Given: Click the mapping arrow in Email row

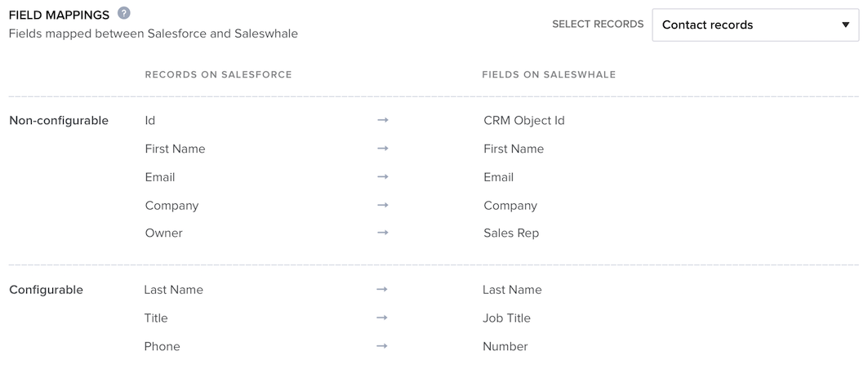Looking at the screenshot, I should coord(382,177).
